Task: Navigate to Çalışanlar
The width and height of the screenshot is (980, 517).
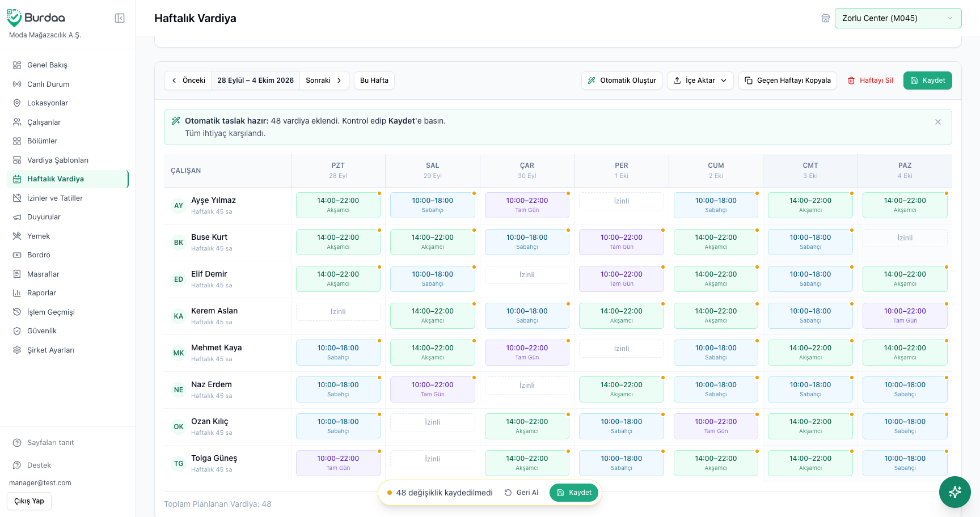Action: (x=68, y=122)
